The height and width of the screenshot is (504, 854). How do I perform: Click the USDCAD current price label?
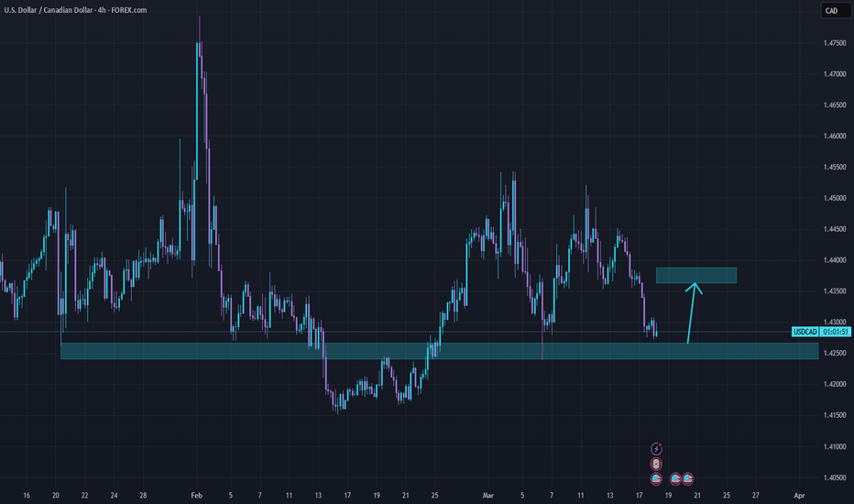[805, 332]
